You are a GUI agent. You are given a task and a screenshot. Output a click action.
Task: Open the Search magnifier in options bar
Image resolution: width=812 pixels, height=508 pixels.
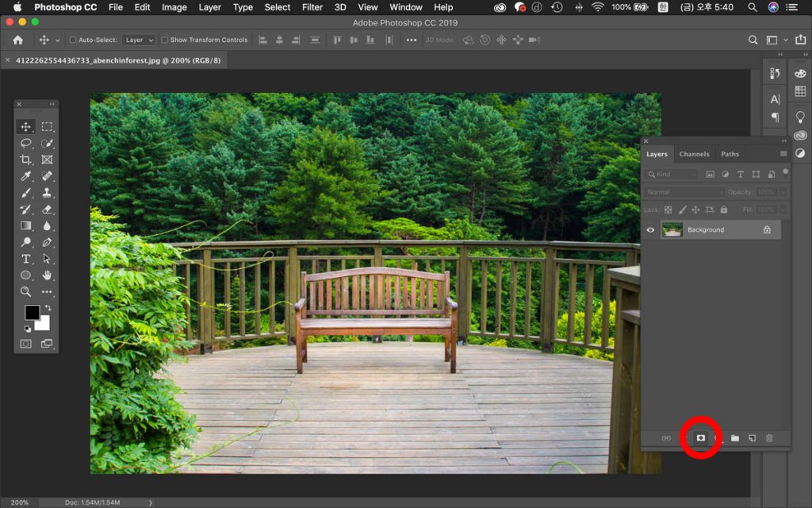753,40
